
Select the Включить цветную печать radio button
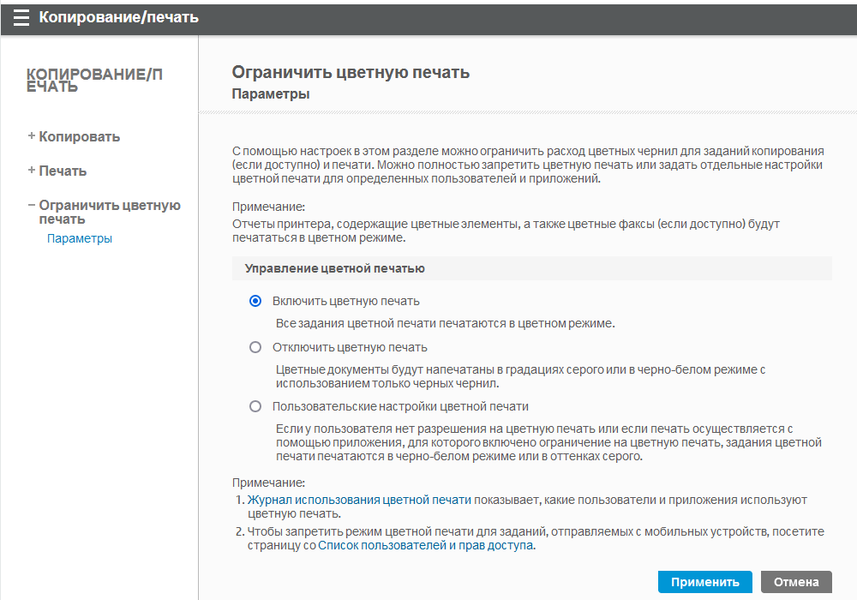255,301
